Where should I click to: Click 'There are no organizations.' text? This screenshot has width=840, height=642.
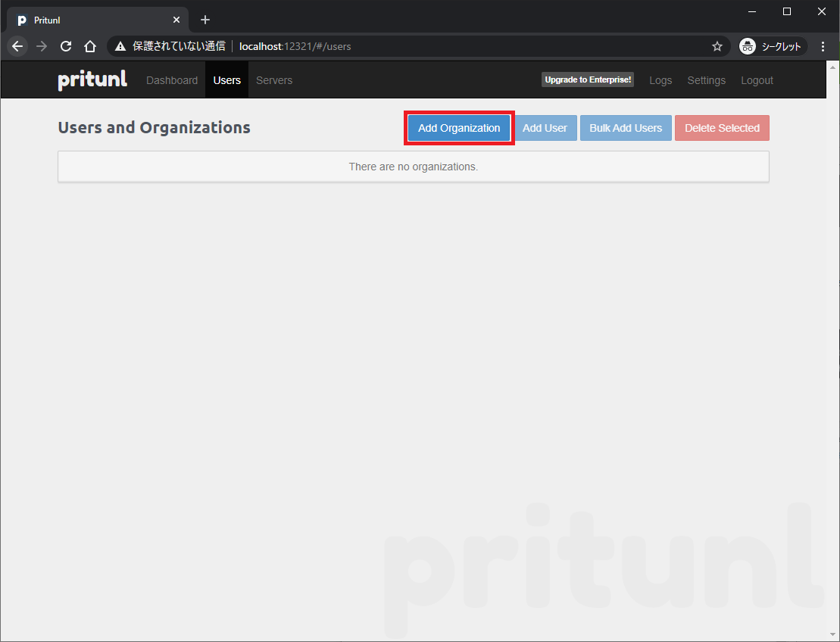413,167
